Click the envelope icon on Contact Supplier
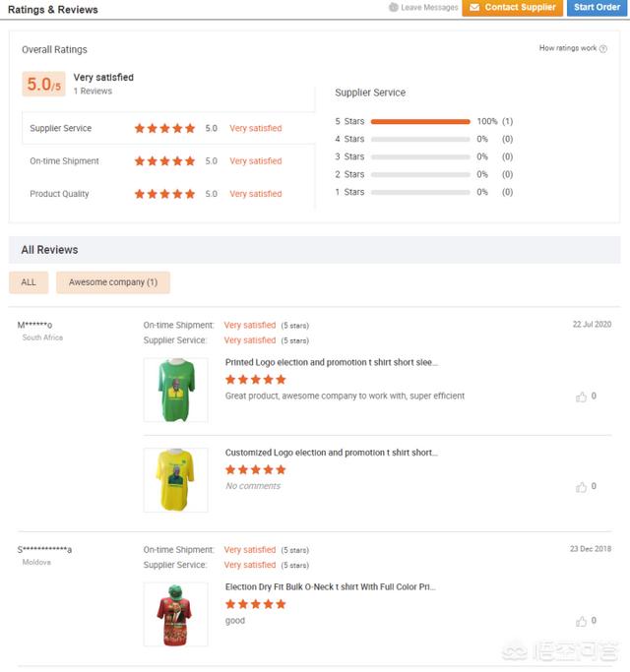This screenshot has width=630, height=672. pos(473,8)
